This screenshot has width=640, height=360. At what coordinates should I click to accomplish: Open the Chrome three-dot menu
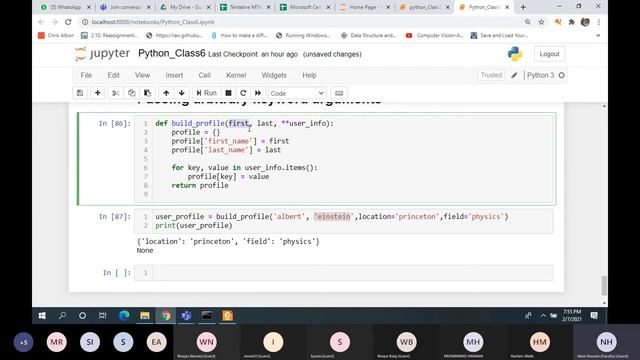point(598,22)
